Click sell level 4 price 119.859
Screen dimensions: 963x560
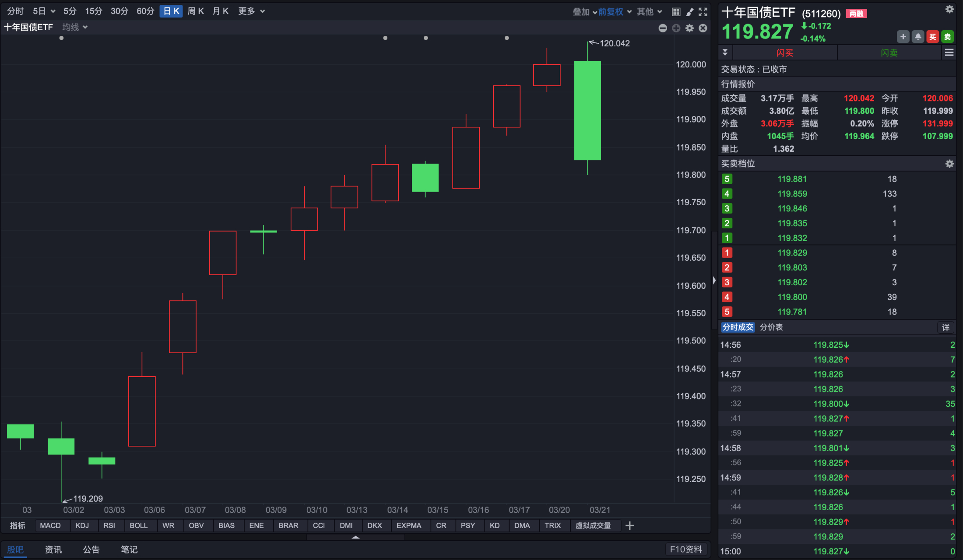(x=792, y=194)
